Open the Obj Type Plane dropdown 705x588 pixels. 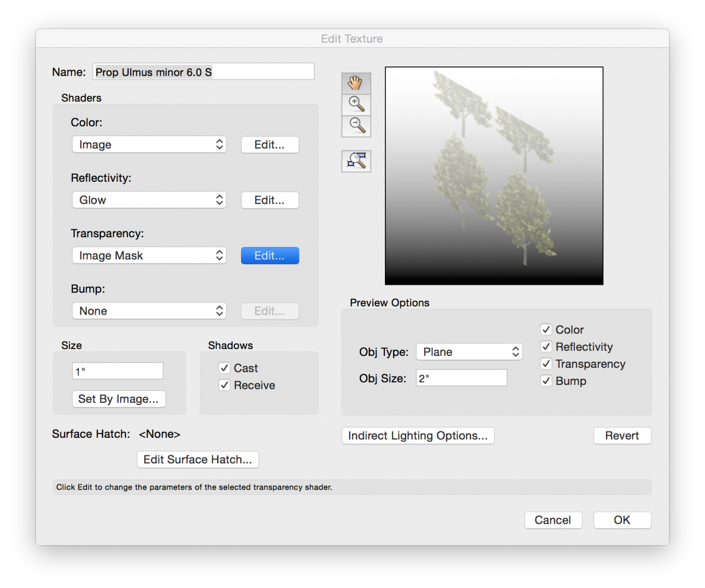(x=469, y=352)
